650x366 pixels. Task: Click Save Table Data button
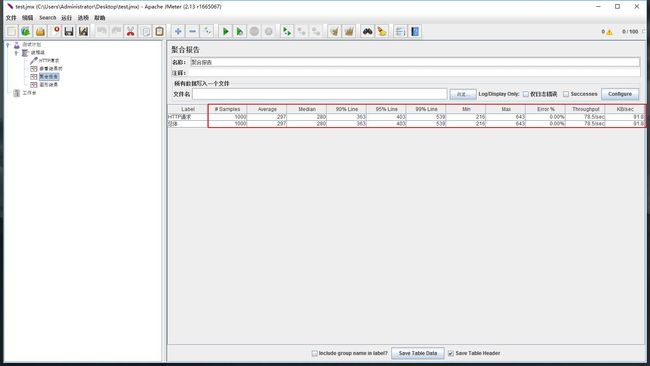tap(417, 353)
